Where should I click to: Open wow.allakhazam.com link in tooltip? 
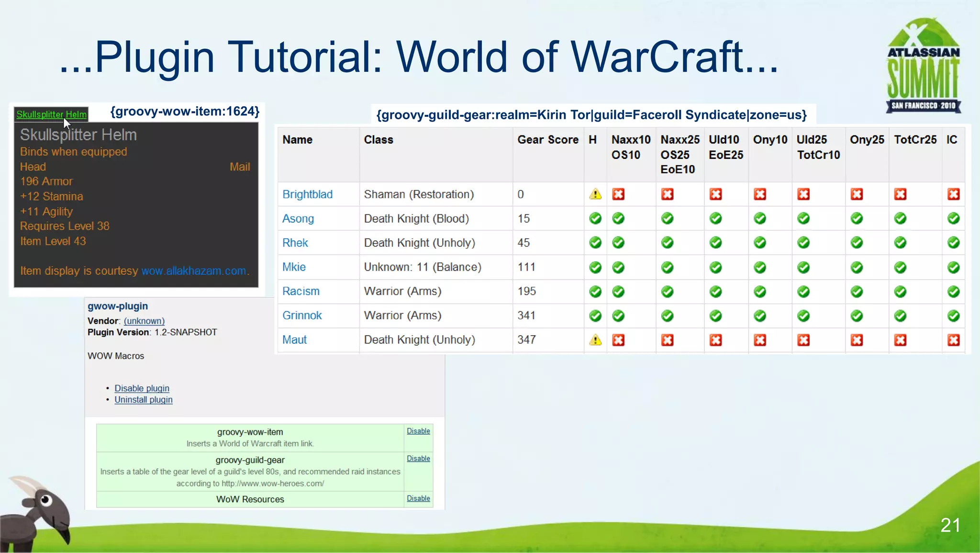click(x=194, y=271)
